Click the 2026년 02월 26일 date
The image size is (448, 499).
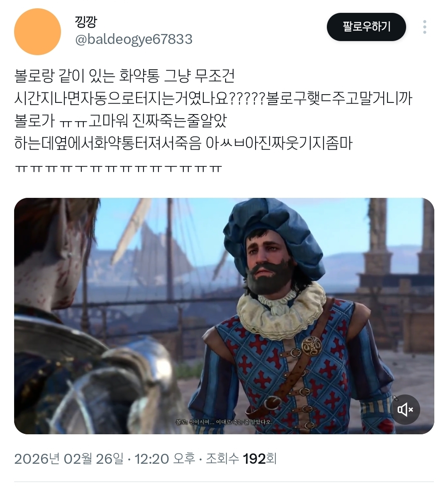coord(69,459)
